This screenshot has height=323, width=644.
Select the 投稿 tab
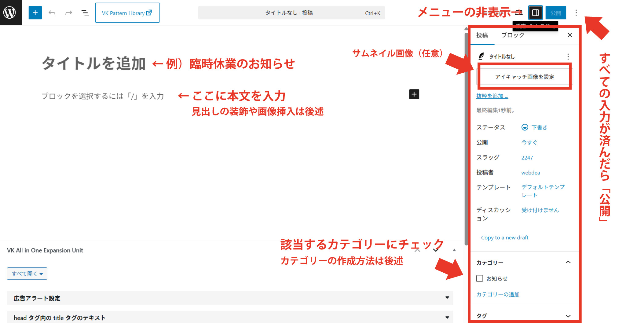[482, 35]
